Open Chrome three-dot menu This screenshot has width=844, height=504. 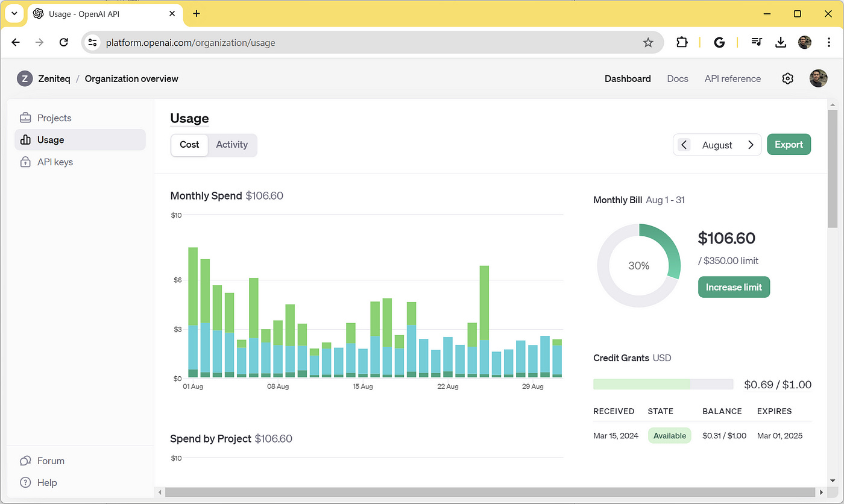click(x=829, y=42)
